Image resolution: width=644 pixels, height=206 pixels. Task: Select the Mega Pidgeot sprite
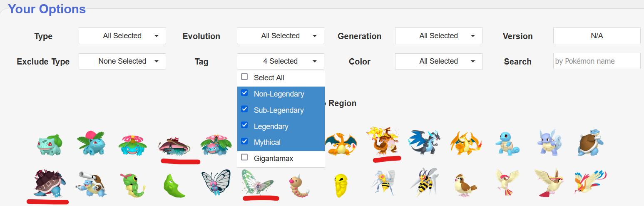tap(591, 181)
